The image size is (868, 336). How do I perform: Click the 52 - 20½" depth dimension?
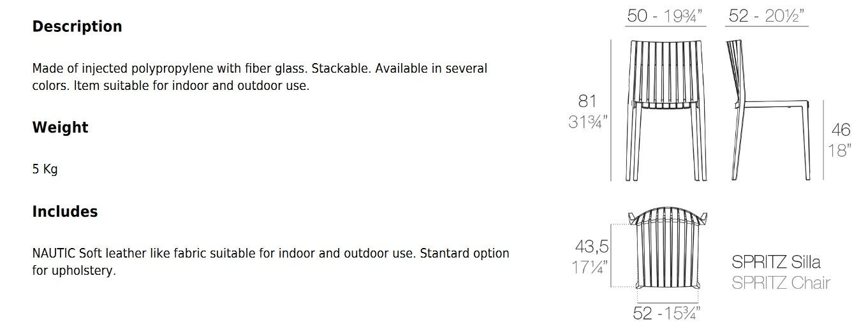tap(767, 16)
